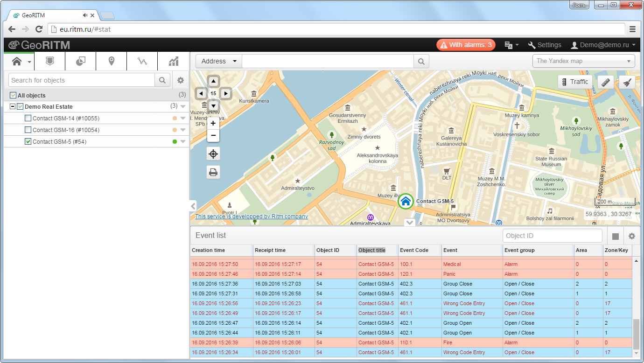Toggle the All objects checkbox
This screenshot has height=363, width=644.
pos(13,95)
